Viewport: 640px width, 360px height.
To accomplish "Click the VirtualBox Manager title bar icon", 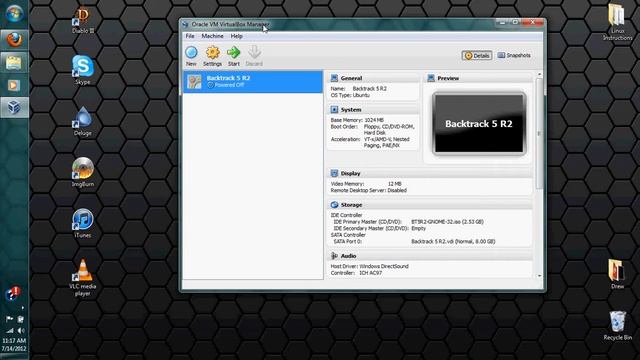I will click(185, 24).
